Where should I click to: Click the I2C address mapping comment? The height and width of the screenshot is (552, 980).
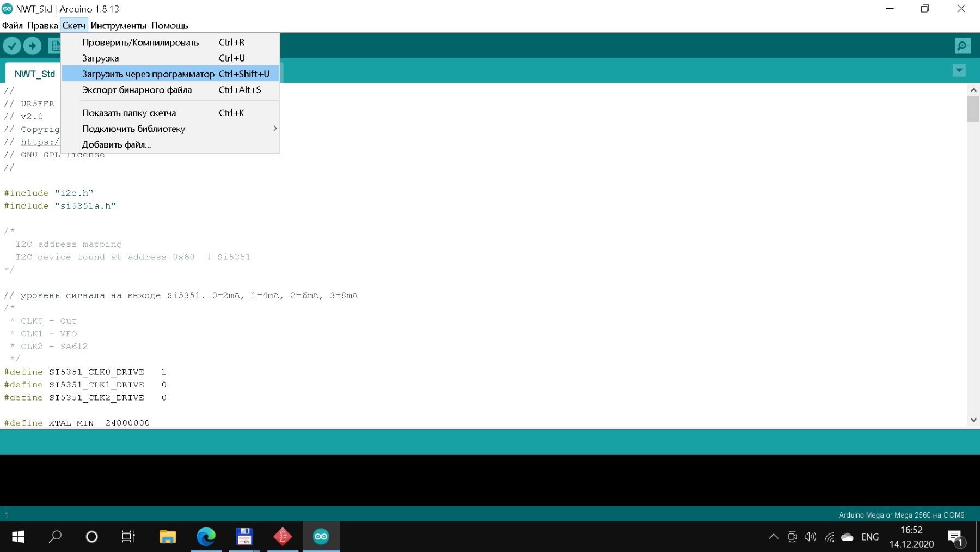click(69, 244)
